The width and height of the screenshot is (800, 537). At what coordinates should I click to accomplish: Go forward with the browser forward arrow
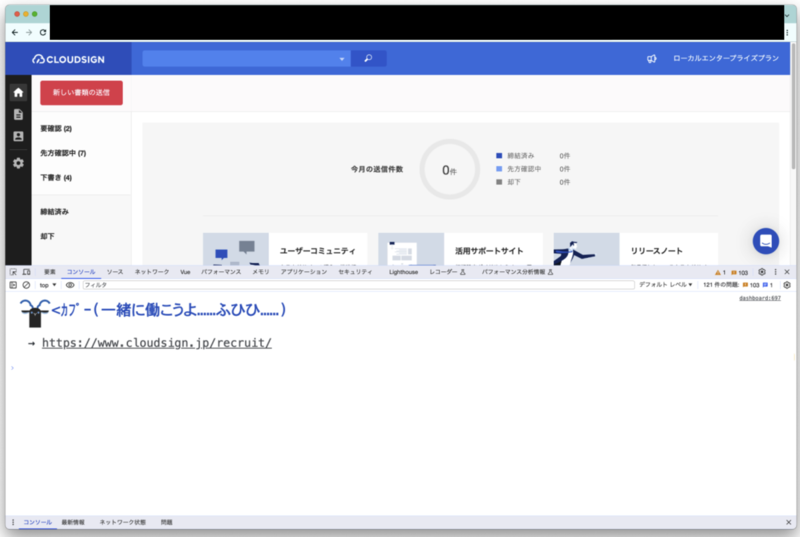(x=29, y=32)
